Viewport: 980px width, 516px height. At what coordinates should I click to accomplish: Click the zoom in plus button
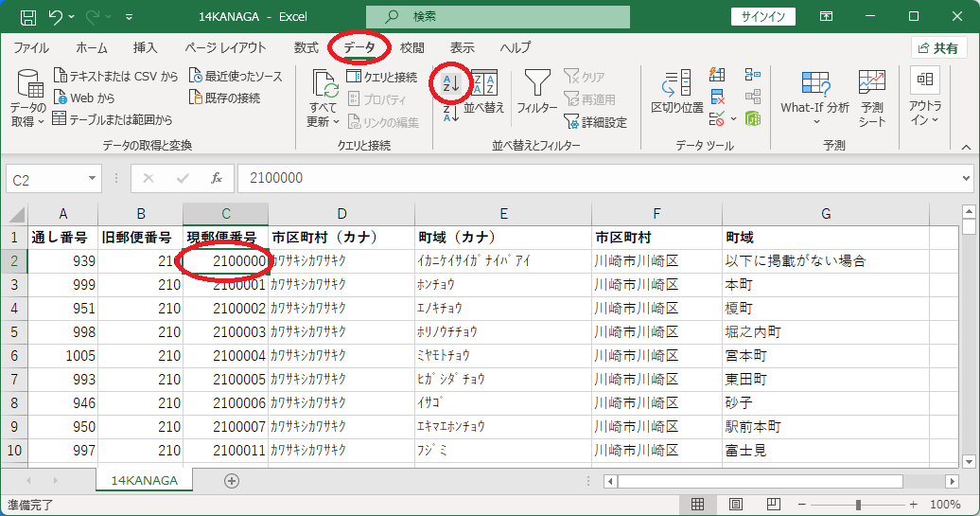coord(914,504)
